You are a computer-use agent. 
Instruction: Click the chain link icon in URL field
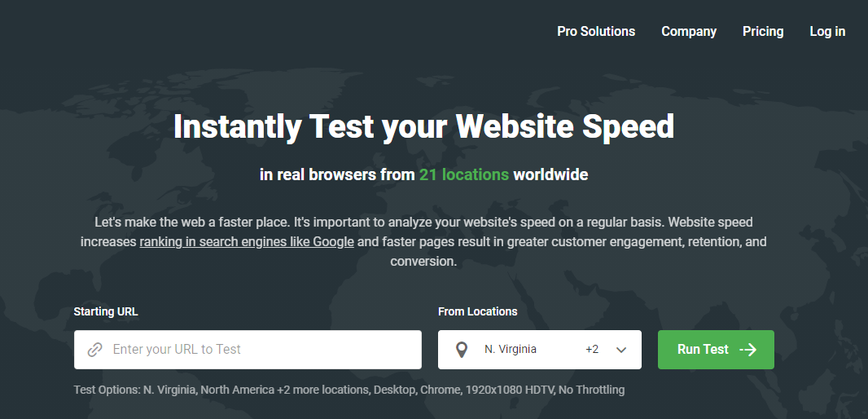(x=94, y=350)
